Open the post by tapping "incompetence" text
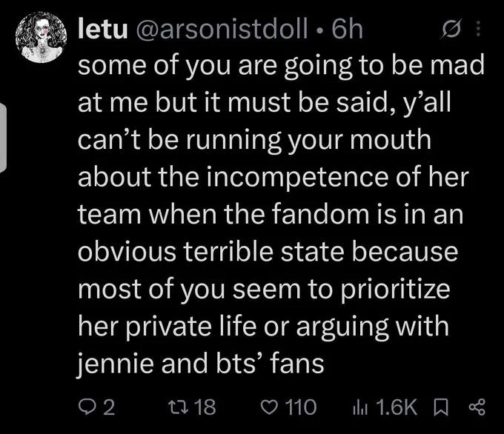This screenshot has width=504, height=434. coord(297,177)
